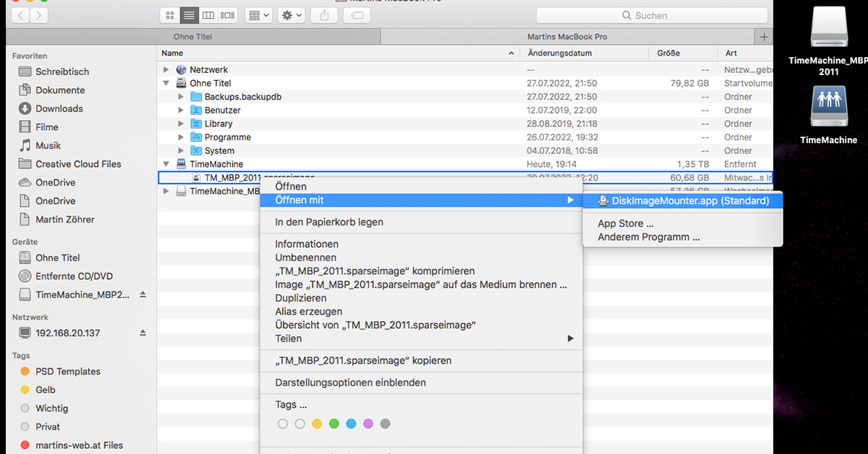
Task: Select the PSD Templates tag
Action: click(x=68, y=372)
